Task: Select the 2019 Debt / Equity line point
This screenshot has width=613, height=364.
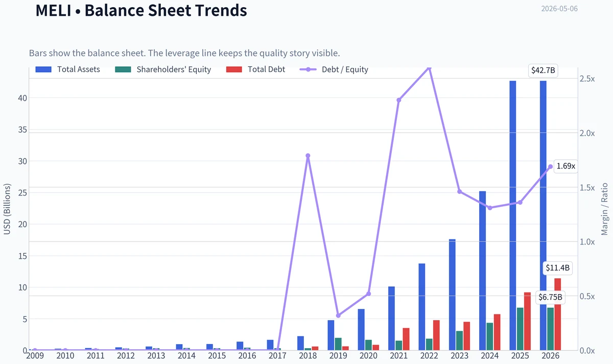Action: click(x=338, y=316)
